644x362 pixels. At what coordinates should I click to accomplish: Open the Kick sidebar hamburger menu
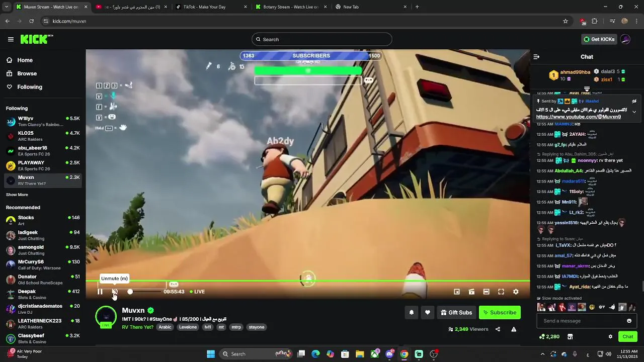(x=11, y=39)
